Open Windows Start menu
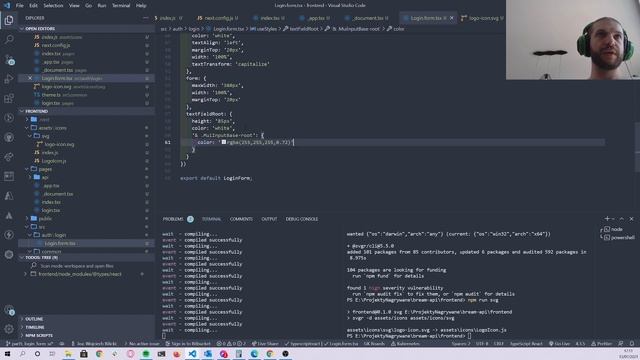This screenshot has height=360, width=640. pos(7,354)
